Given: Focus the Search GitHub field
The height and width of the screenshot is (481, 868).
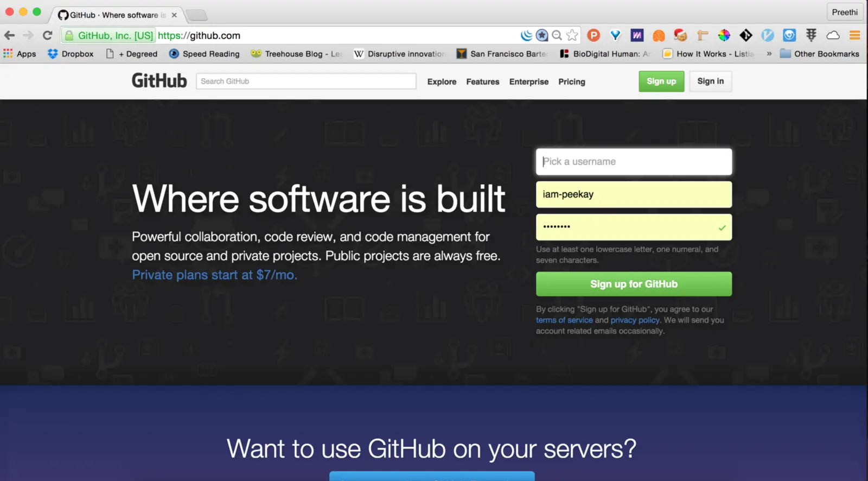Looking at the screenshot, I should point(306,81).
